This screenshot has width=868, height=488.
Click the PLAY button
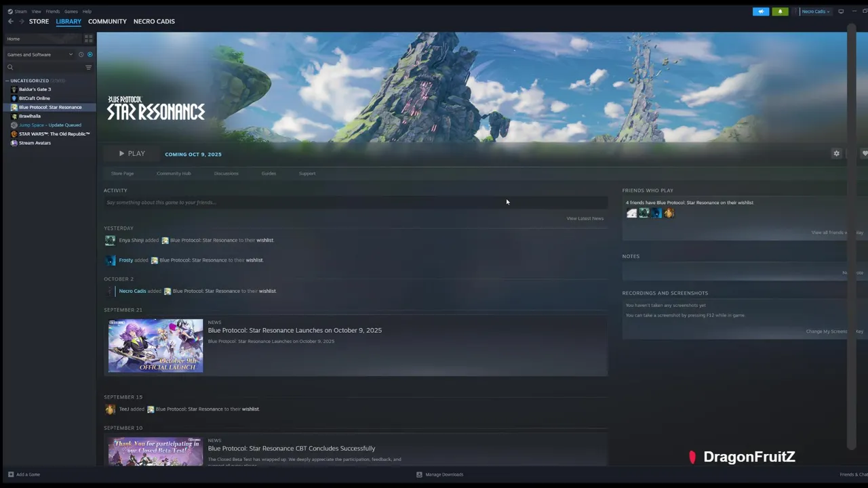click(132, 154)
